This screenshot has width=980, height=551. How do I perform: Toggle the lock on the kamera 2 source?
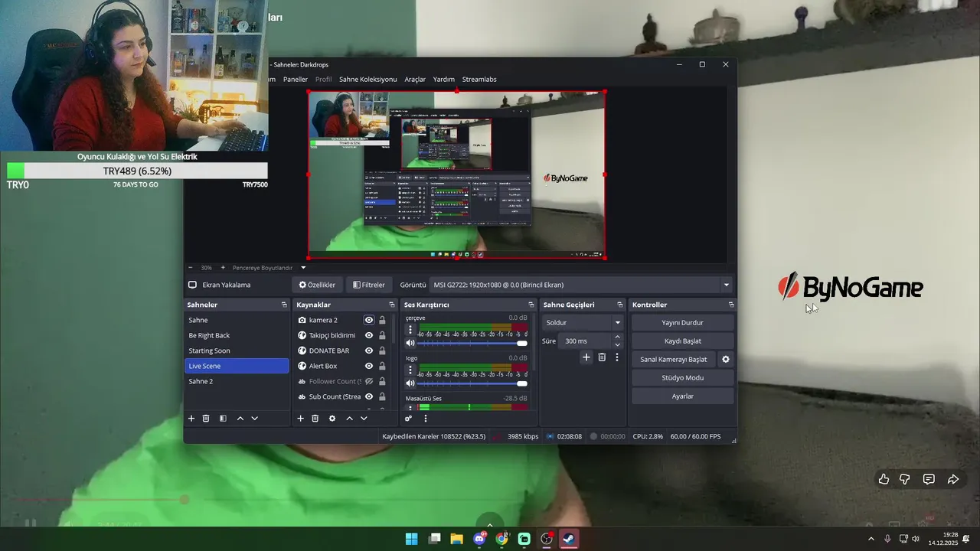tap(382, 320)
